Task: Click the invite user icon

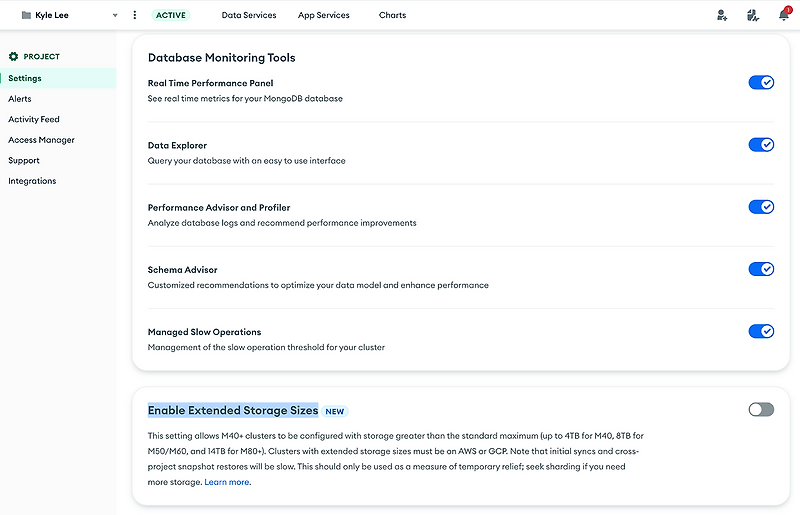Action: coord(722,15)
